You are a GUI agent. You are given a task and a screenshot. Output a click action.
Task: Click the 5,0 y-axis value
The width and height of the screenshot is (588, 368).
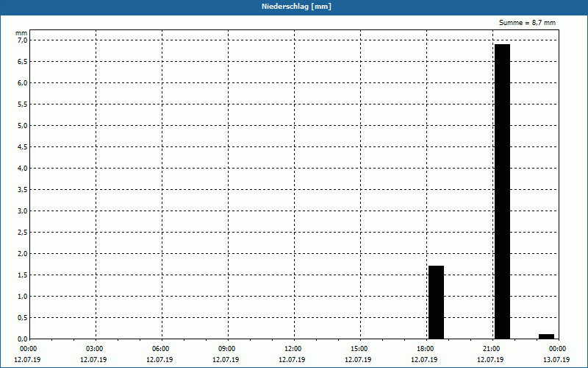(23, 126)
